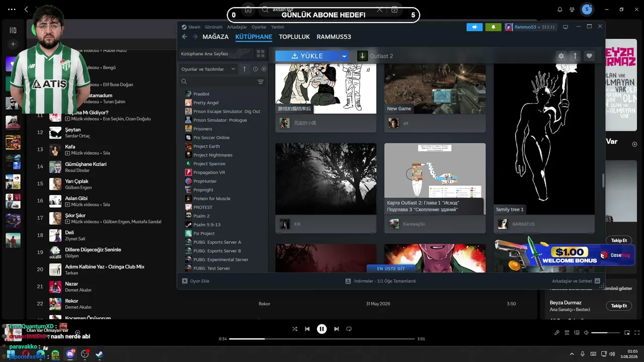Seek within the song progress bar
Screen dimensions: 644x362
click(x=321, y=339)
